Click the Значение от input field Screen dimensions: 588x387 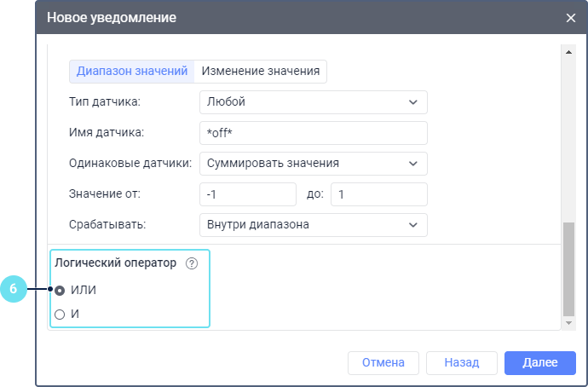click(x=246, y=194)
